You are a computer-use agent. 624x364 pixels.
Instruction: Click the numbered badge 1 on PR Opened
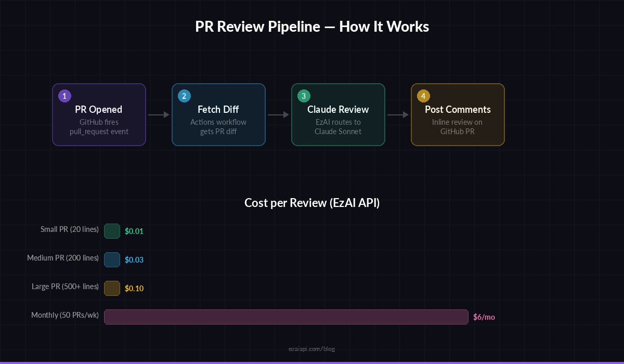tap(64, 96)
